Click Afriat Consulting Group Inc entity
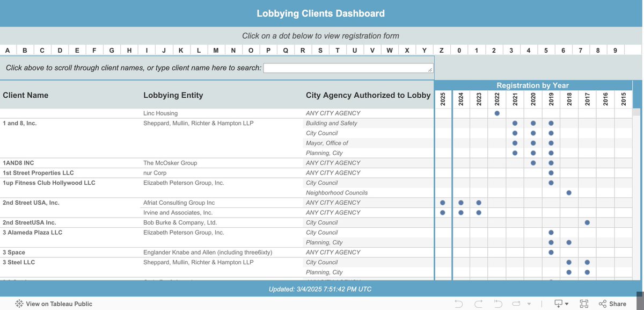This screenshot has width=644, height=310. [x=179, y=203]
